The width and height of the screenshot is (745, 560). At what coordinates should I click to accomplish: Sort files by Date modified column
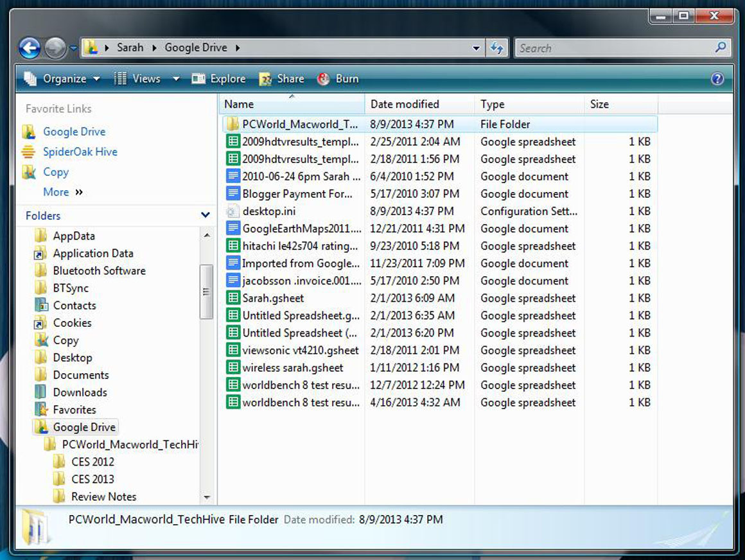pyautogui.click(x=405, y=104)
